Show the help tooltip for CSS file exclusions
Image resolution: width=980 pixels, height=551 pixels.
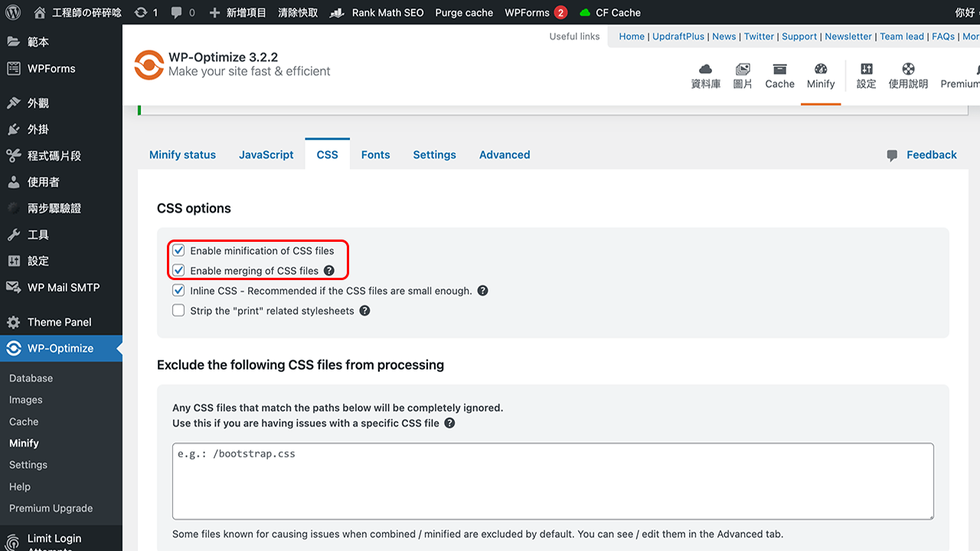click(449, 422)
